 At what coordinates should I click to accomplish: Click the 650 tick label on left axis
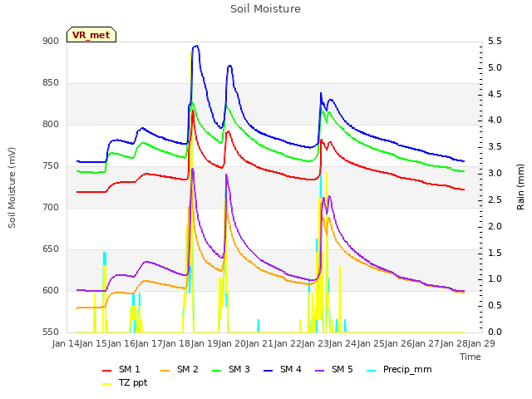[51, 249]
